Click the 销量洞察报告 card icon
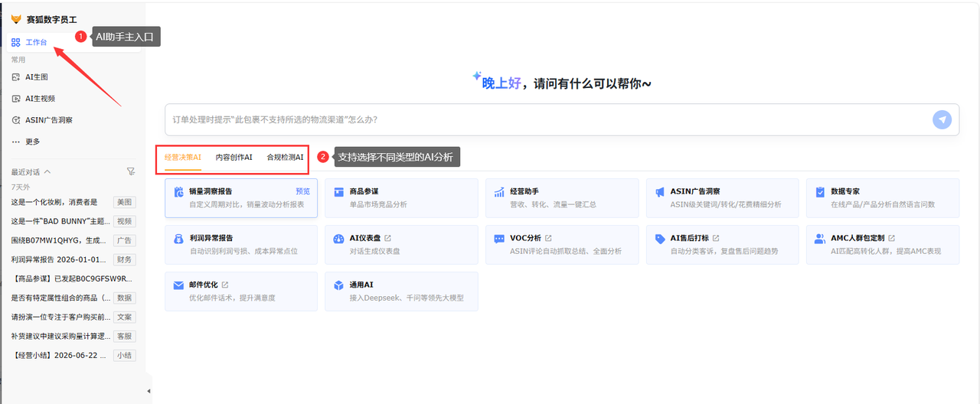980x404 pixels. click(x=178, y=192)
